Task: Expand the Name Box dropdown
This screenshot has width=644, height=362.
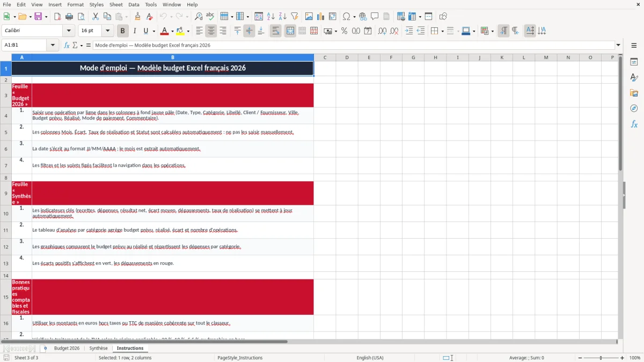Action: 53,46
